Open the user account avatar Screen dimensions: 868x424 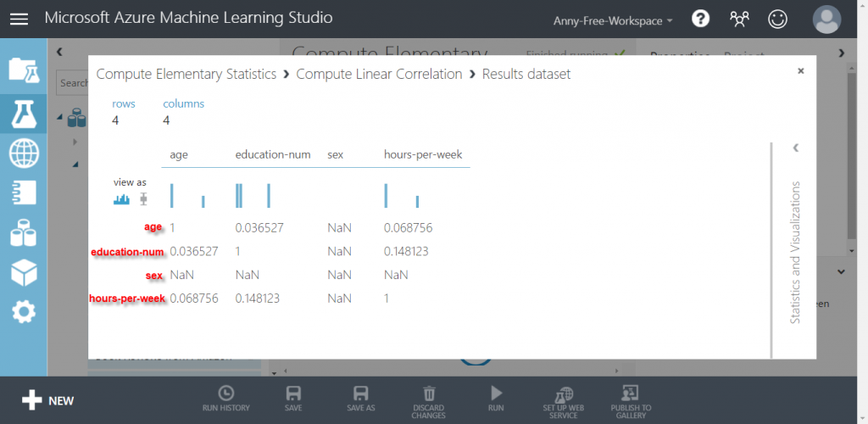coord(826,20)
